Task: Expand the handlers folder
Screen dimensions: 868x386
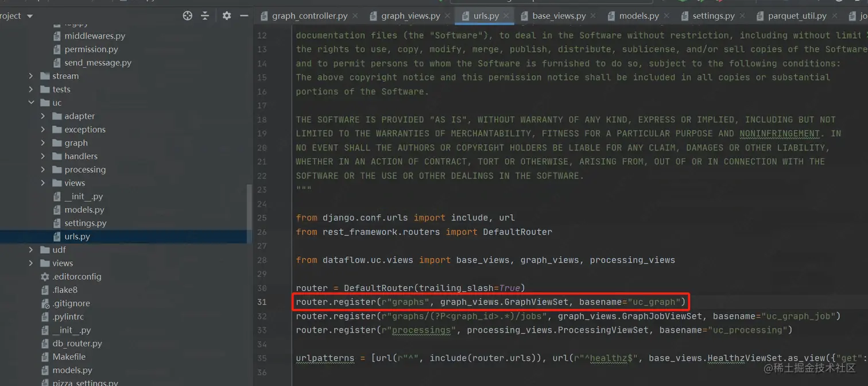Action: 43,156
